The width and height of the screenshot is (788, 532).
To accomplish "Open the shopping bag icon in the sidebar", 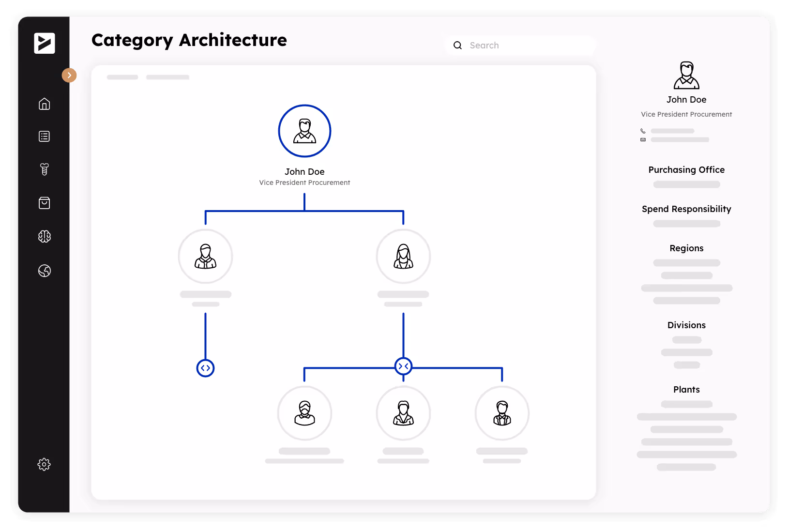I will [x=44, y=203].
